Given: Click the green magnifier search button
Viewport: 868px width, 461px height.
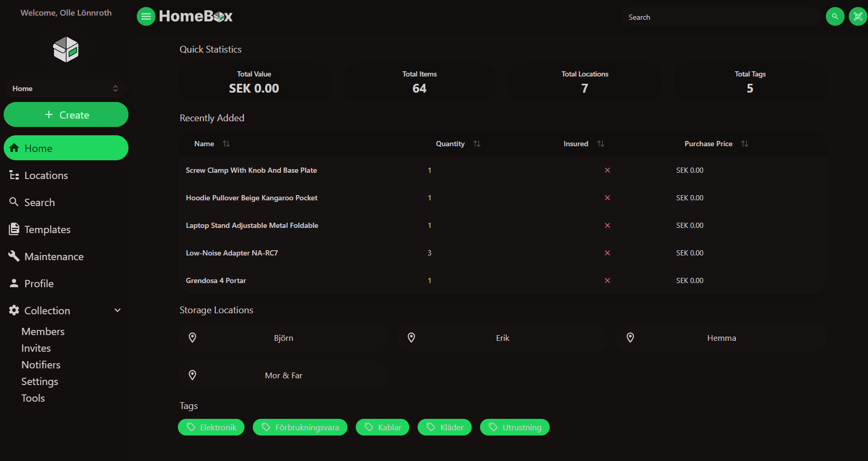Looking at the screenshot, I should 835,17.
